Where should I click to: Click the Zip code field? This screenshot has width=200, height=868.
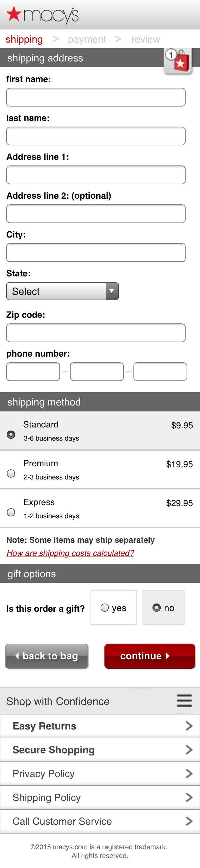coord(96,332)
